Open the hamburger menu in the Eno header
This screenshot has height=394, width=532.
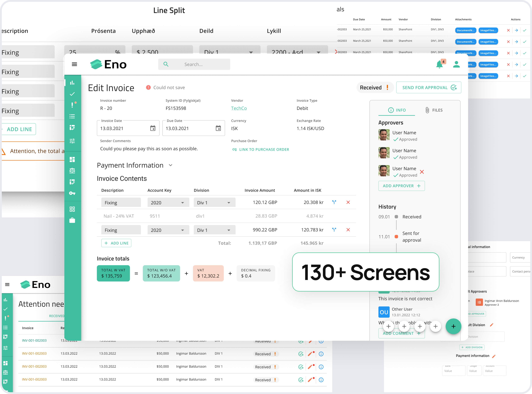(x=74, y=64)
